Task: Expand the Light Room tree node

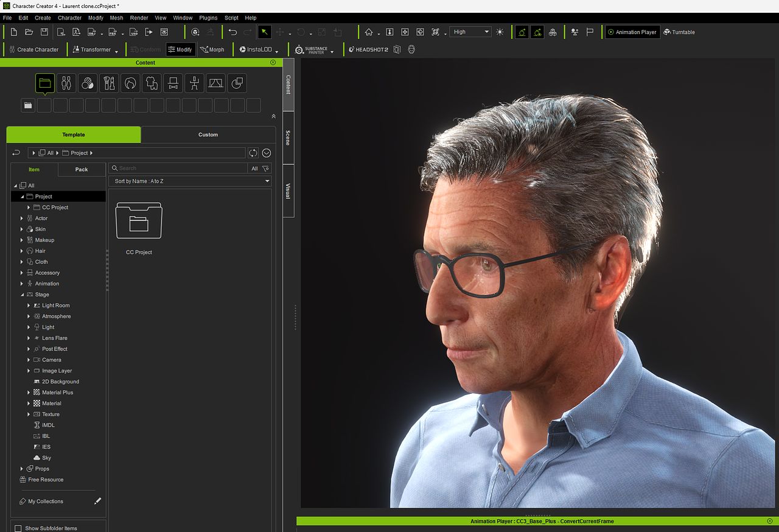Action: (x=29, y=306)
